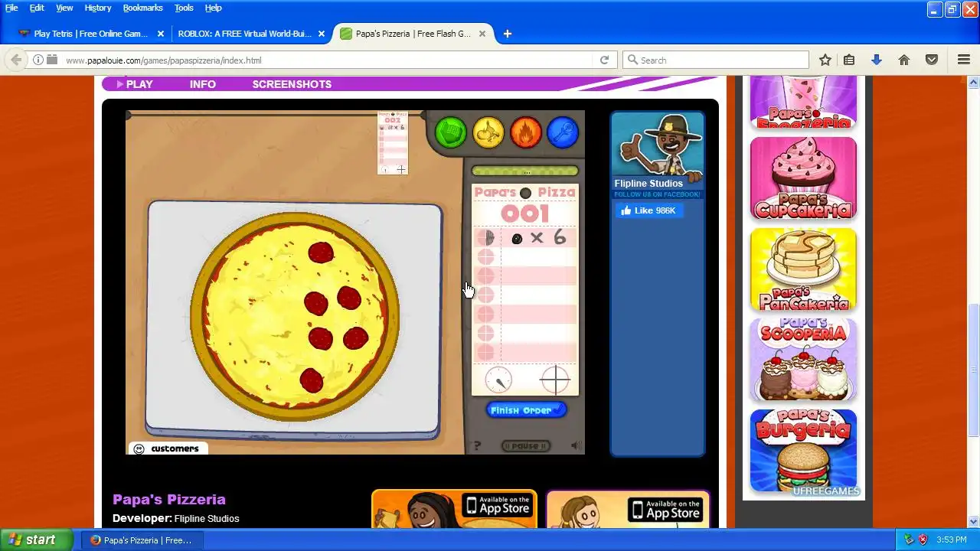The width and height of the screenshot is (980, 551).
Task: Click the purple-bordered App Store banner
Action: pyautogui.click(x=628, y=509)
